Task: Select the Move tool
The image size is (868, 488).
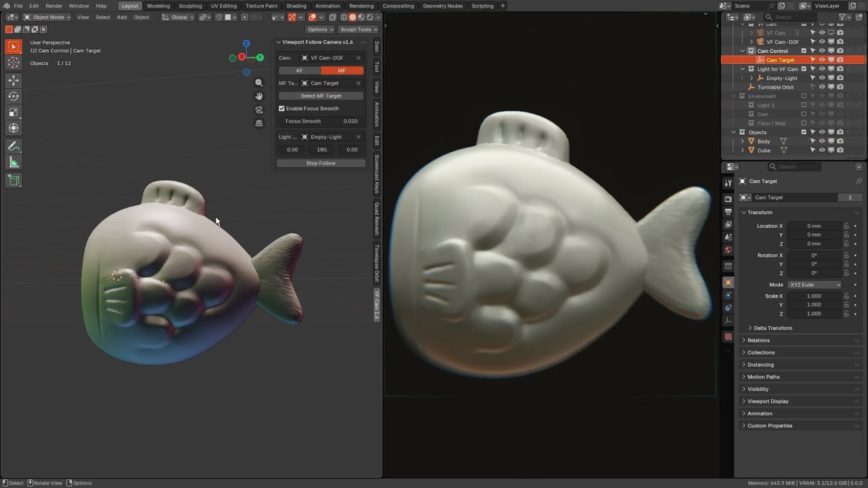Action: click(13, 80)
